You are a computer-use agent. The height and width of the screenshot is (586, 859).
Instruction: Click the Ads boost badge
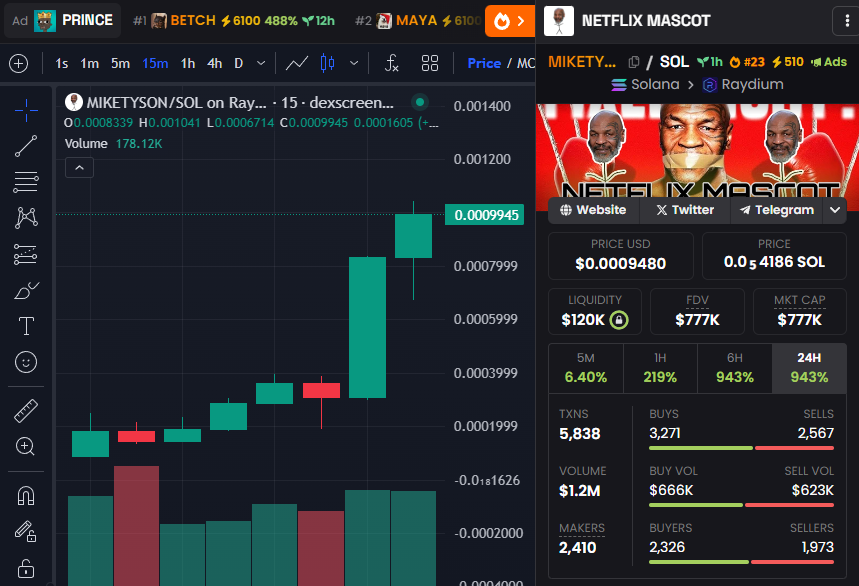tap(829, 62)
